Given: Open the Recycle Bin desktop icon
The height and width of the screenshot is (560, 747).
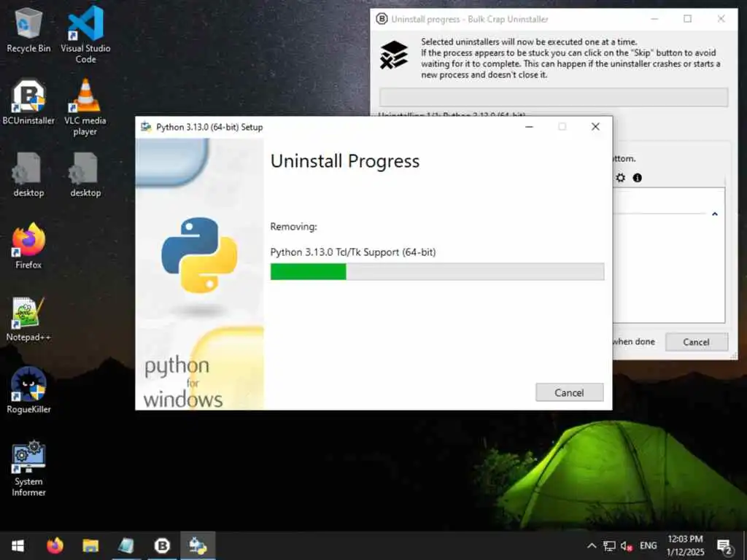Looking at the screenshot, I should coord(28,31).
